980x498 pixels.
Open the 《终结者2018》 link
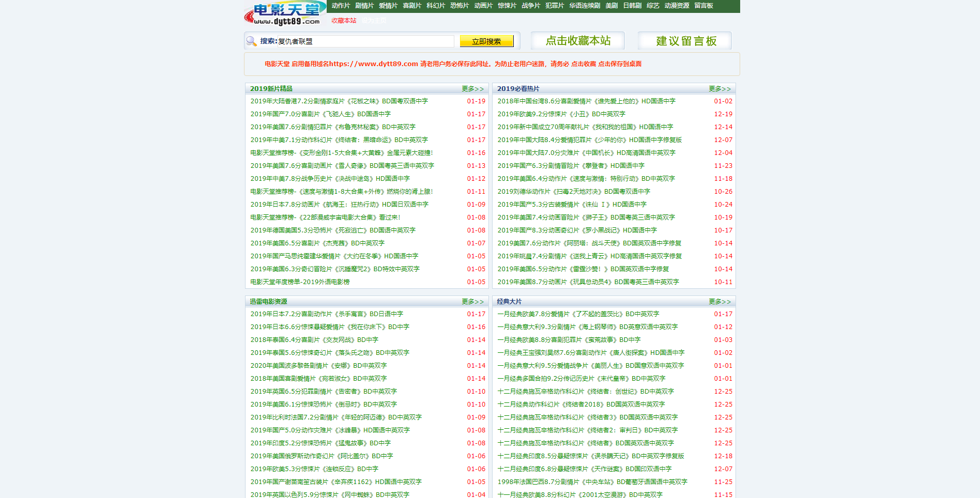[581, 404]
